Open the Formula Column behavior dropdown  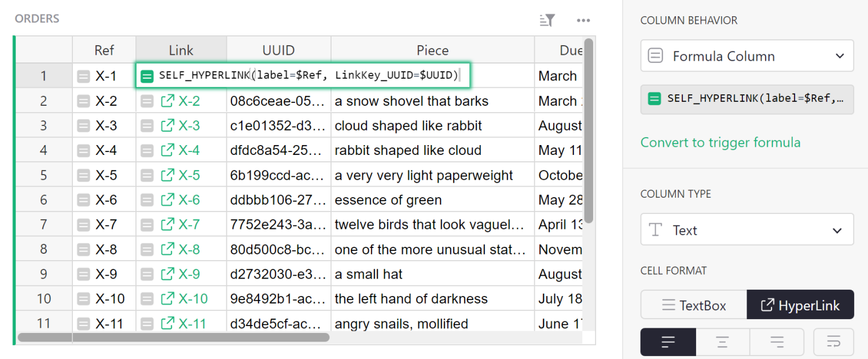click(x=746, y=56)
